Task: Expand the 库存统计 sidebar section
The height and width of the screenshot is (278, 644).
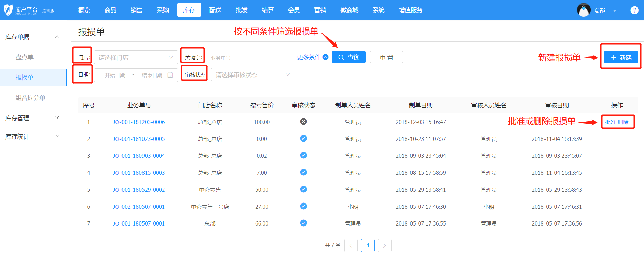Action: [32, 136]
